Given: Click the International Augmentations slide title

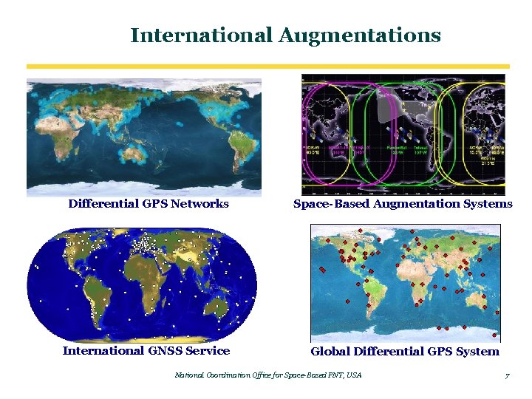Looking at the screenshot, I should pos(286,35).
